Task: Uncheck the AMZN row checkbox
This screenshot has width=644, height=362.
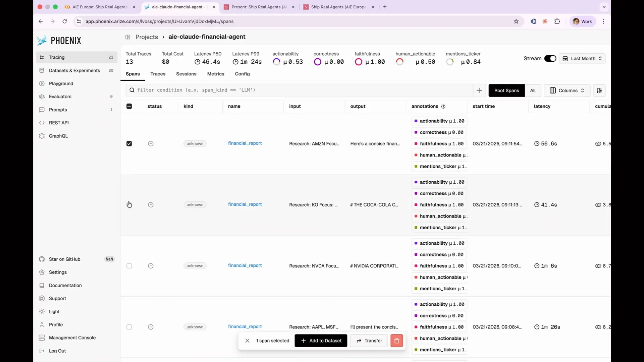Action: [x=129, y=144]
